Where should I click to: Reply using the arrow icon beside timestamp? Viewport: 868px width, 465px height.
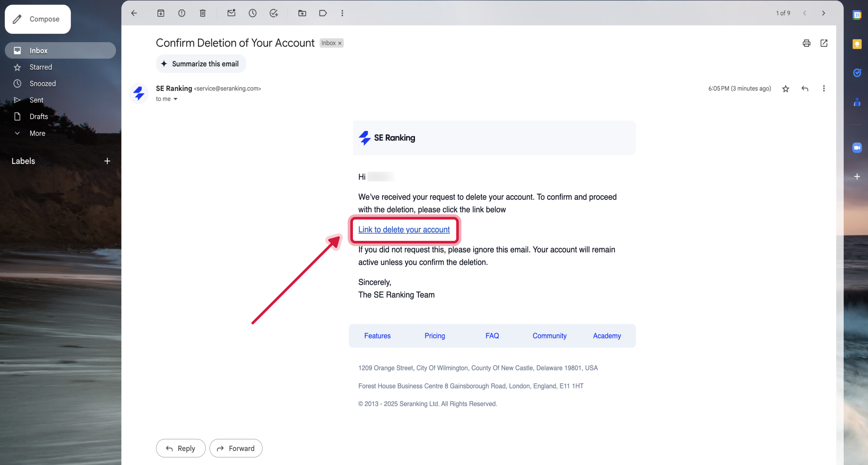805,89
